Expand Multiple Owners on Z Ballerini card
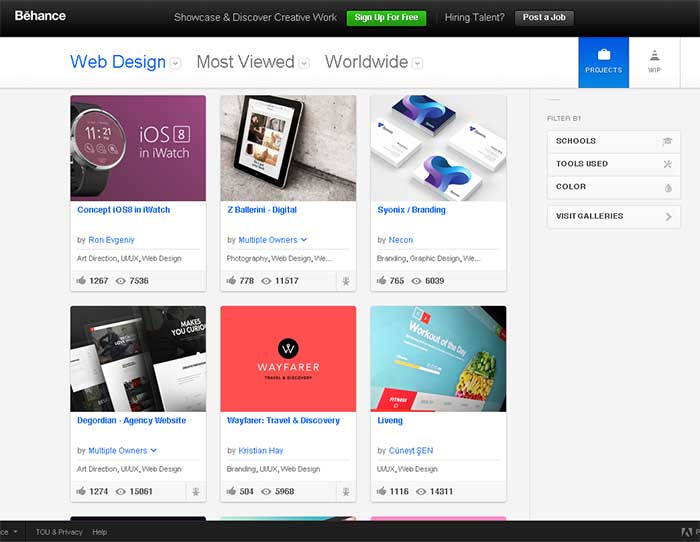 point(272,240)
